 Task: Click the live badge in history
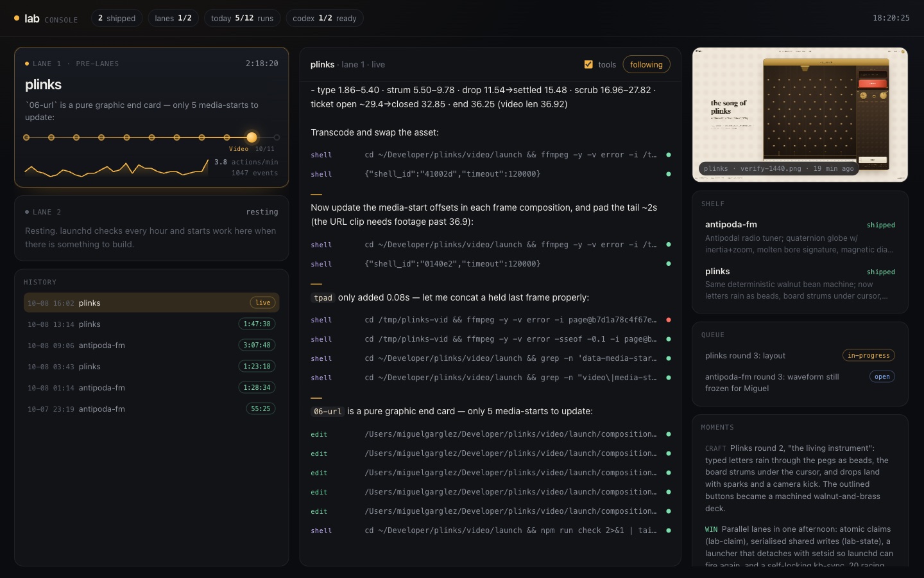(263, 302)
